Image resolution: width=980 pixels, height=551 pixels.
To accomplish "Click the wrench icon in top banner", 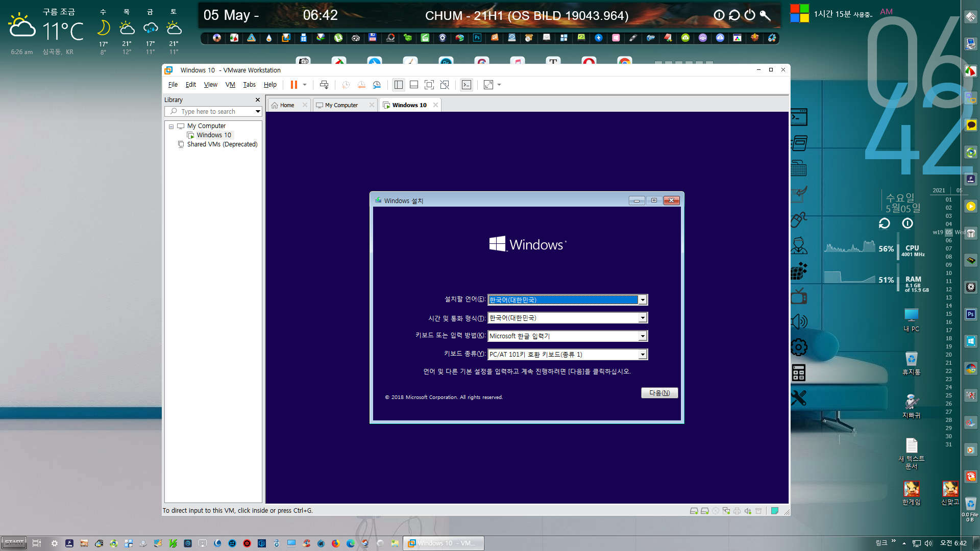I will click(765, 15).
